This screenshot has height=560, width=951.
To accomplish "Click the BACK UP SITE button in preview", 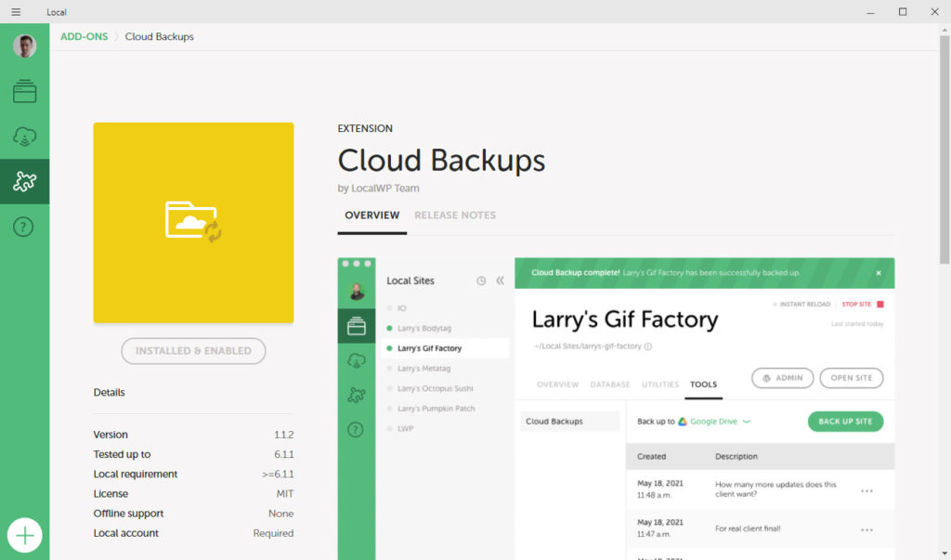I will tap(845, 421).
